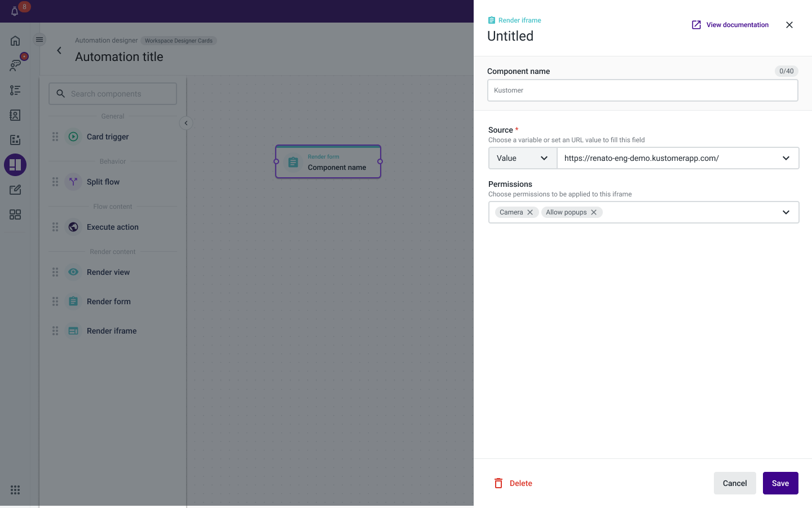Click the Render iframe window icon

(73, 331)
